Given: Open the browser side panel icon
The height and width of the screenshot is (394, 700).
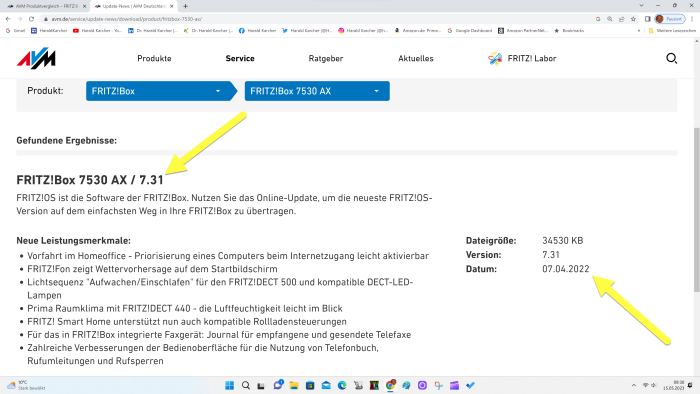Looking at the screenshot, I should 647,19.
